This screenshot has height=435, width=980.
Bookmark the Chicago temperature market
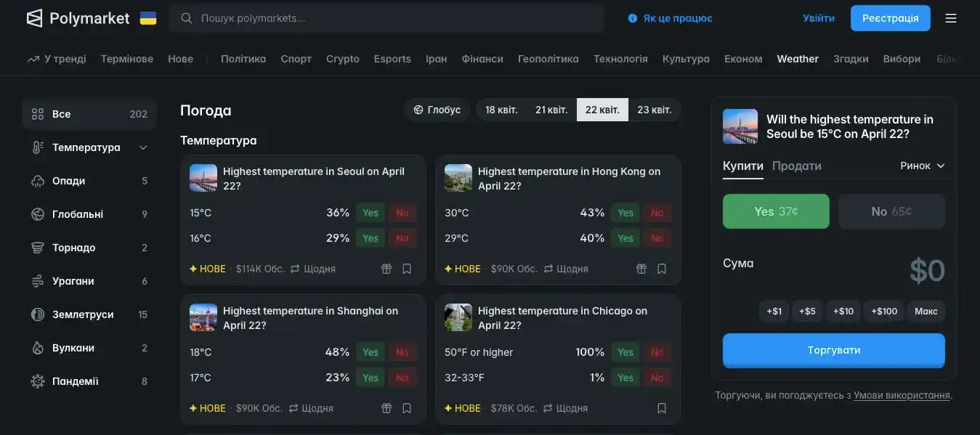661,408
